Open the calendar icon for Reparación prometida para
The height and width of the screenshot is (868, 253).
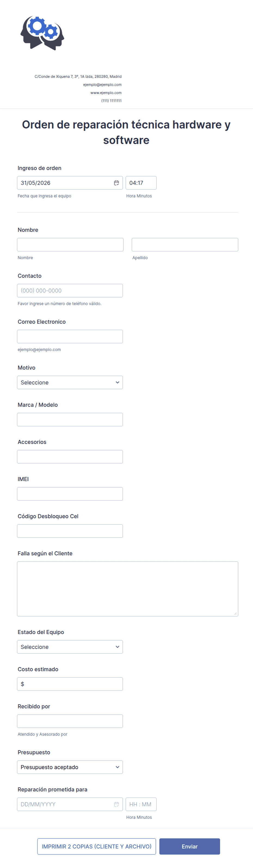pos(116,804)
